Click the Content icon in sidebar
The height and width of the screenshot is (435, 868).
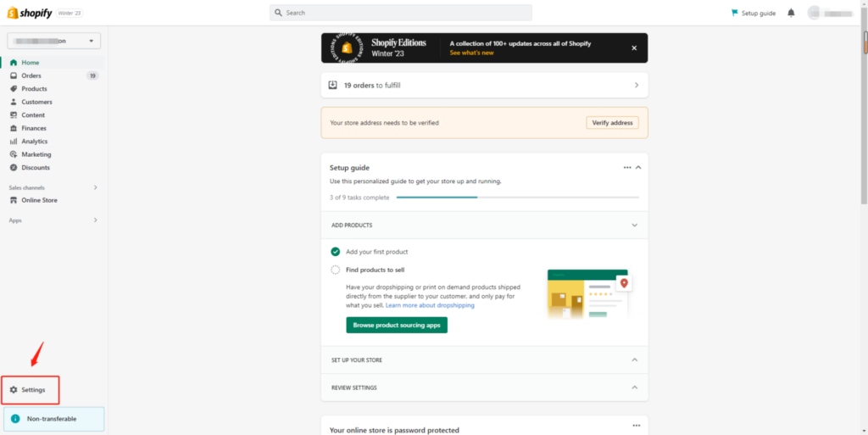pyautogui.click(x=14, y=115)
